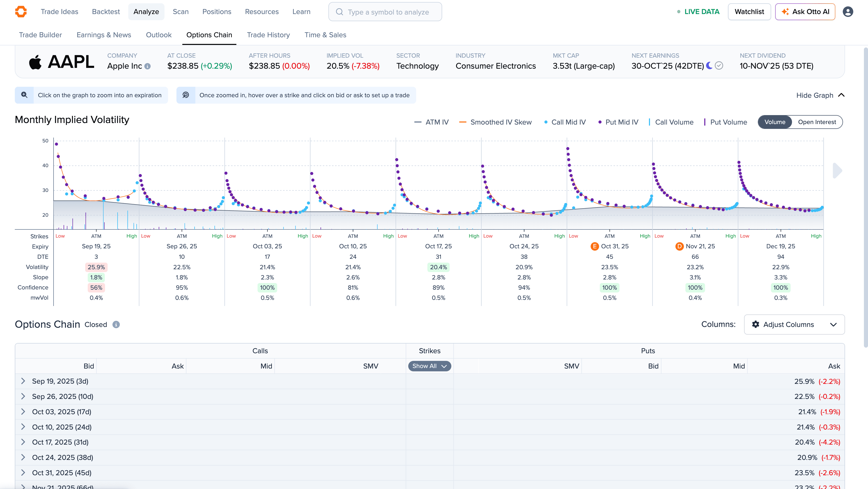Click the info icon next to Apple Inc
Image resolution: width=868 pixels, height=489 pixels.
point(148,66)
